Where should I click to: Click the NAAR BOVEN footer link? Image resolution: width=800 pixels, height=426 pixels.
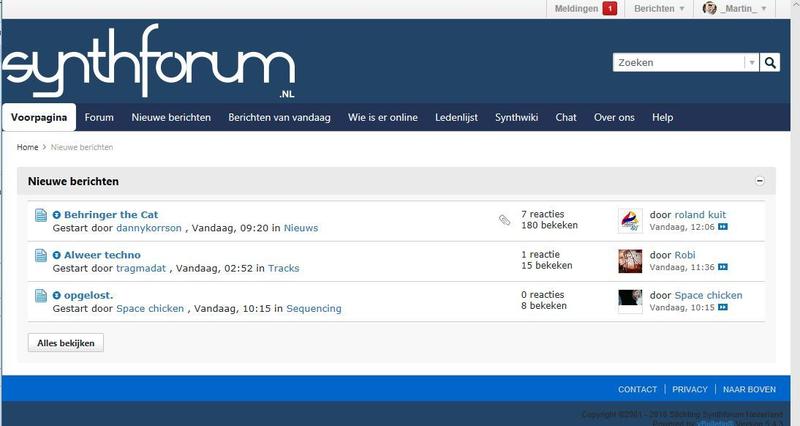pos(749,389)
